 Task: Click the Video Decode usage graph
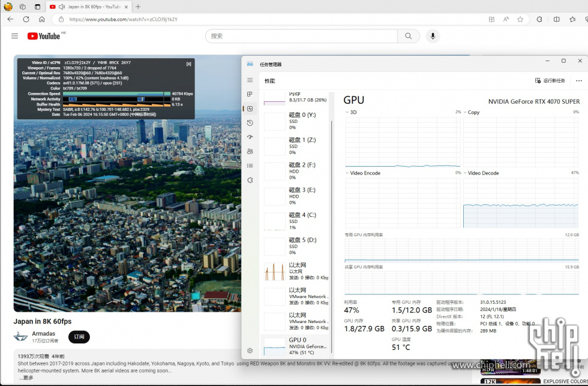pos(521,203)
